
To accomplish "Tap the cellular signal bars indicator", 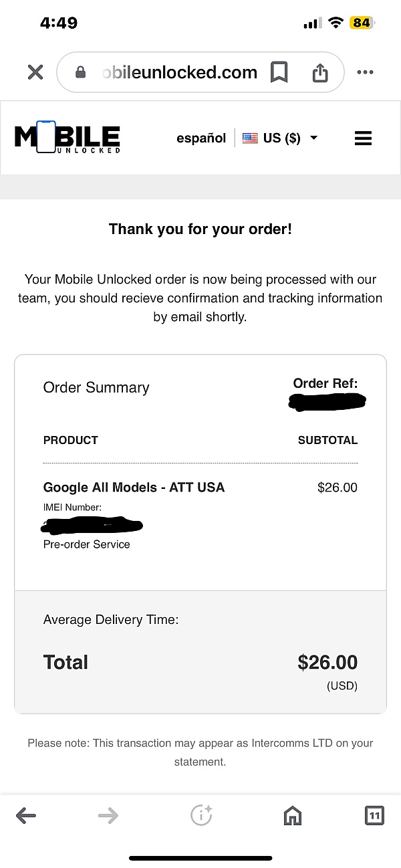I will pyautogui.click(x=311, y=22).
